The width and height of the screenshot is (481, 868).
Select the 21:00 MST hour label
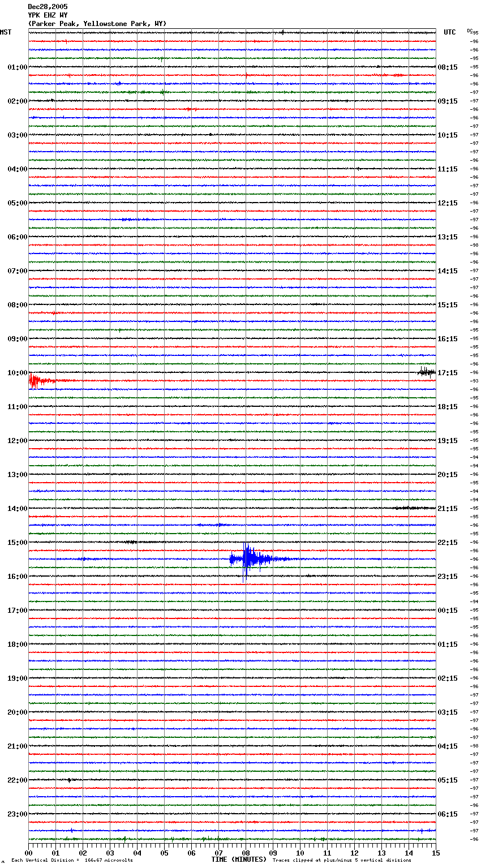[18, 746]
